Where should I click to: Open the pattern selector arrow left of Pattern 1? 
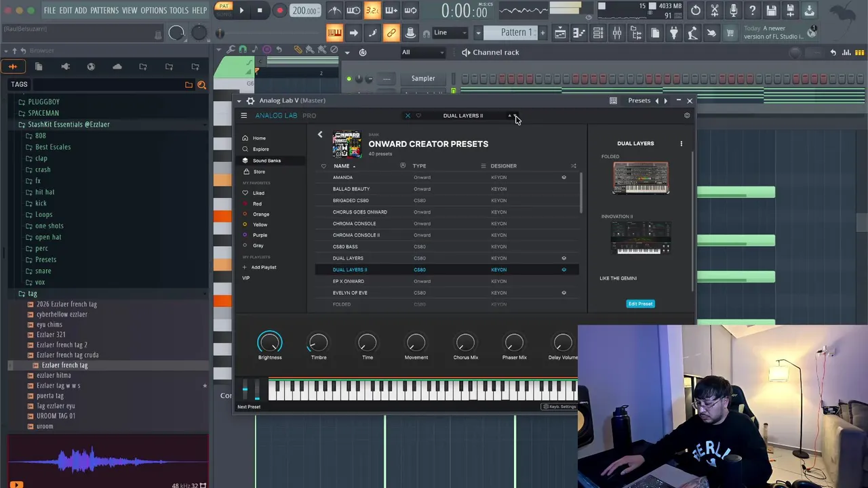[x=478, y=33]
